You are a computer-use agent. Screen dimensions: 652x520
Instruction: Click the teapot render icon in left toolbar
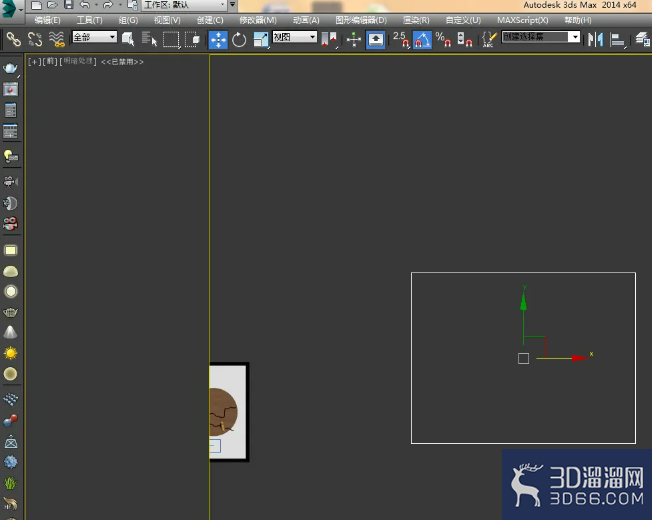coord(10,68)
